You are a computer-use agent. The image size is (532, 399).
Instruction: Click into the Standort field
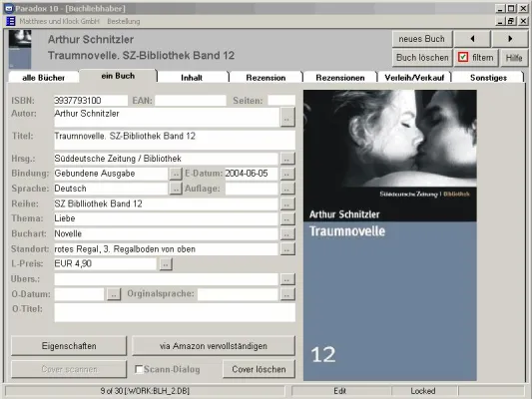pyautogui.click(x=166, y=248)
